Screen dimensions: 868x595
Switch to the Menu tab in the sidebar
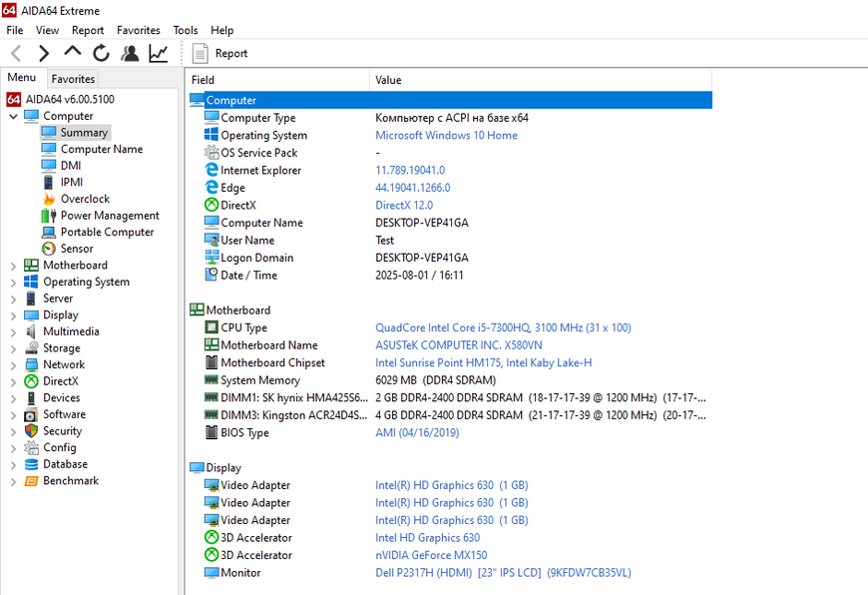(22, 78)
